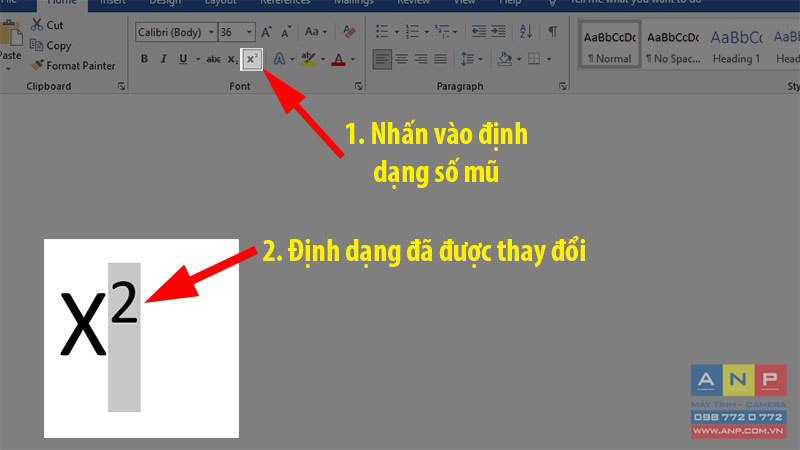Image resolution: width=800 pixels, height=450 pixels.
Task: Open borders dropdown arrow
Action: pos(549,59)
